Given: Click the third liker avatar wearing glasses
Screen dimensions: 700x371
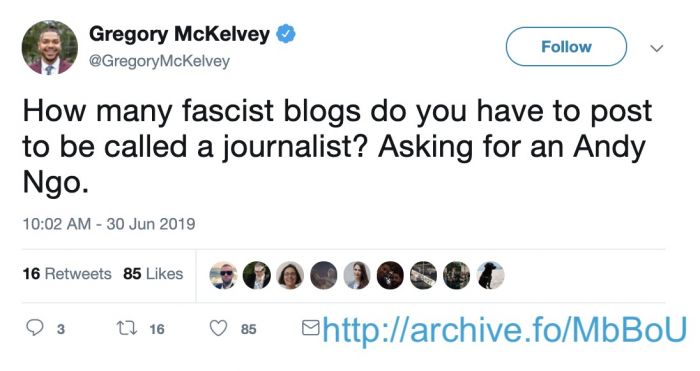Looking at the screenshot, I should tap(290, 275).
